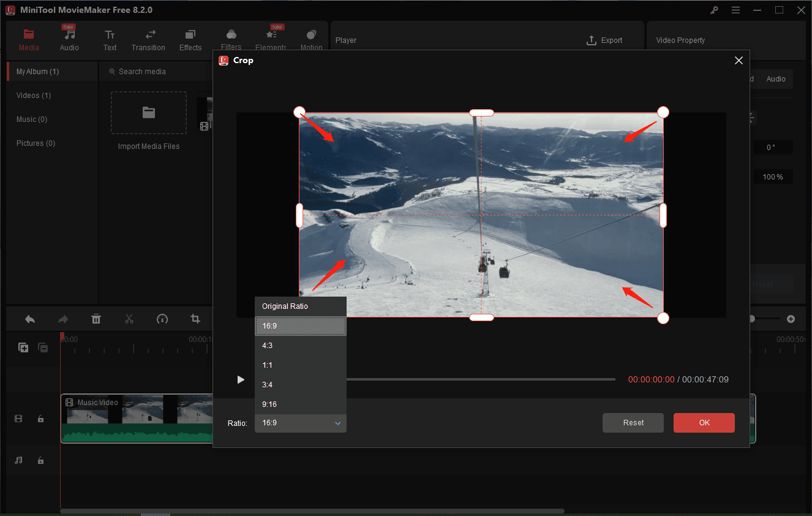Play the crop preview video
The width and height of the screenshot is (812, 516).
click(x=241, y=379)
